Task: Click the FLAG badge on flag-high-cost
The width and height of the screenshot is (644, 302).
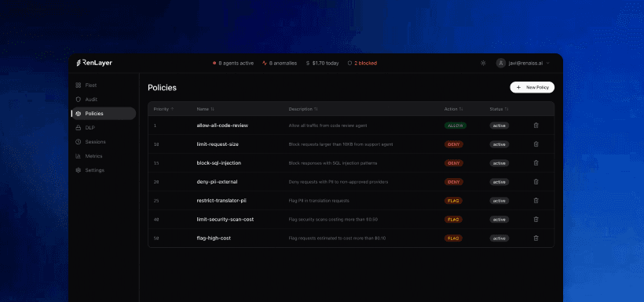Action: [453, 238]
